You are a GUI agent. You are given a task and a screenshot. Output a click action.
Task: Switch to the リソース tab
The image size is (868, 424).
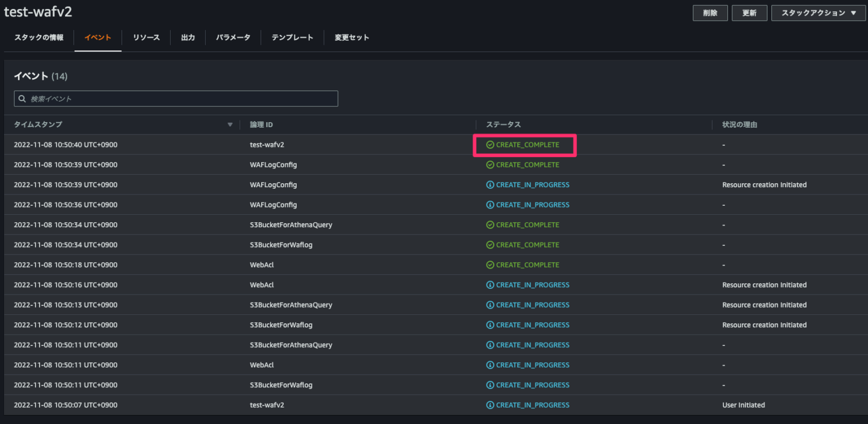pos(146,37)
